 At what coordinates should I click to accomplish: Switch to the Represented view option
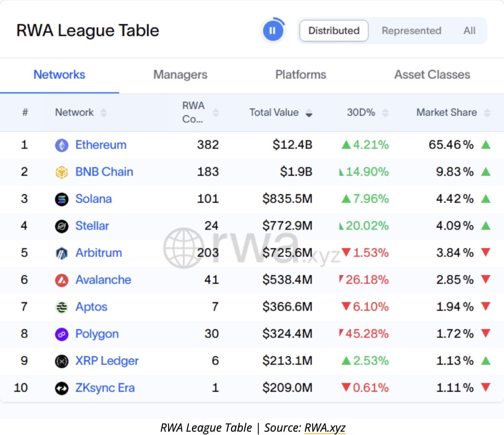tap(411, 31)
